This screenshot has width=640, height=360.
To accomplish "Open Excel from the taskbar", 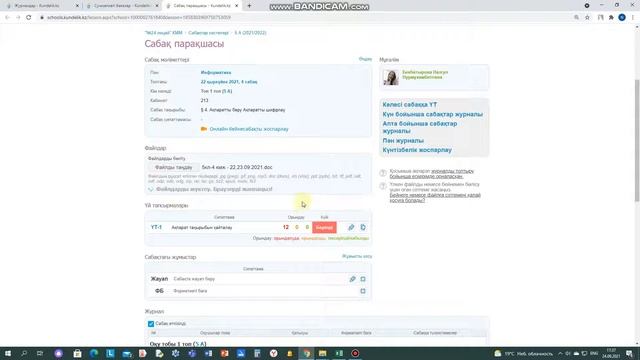I will 339,353.
